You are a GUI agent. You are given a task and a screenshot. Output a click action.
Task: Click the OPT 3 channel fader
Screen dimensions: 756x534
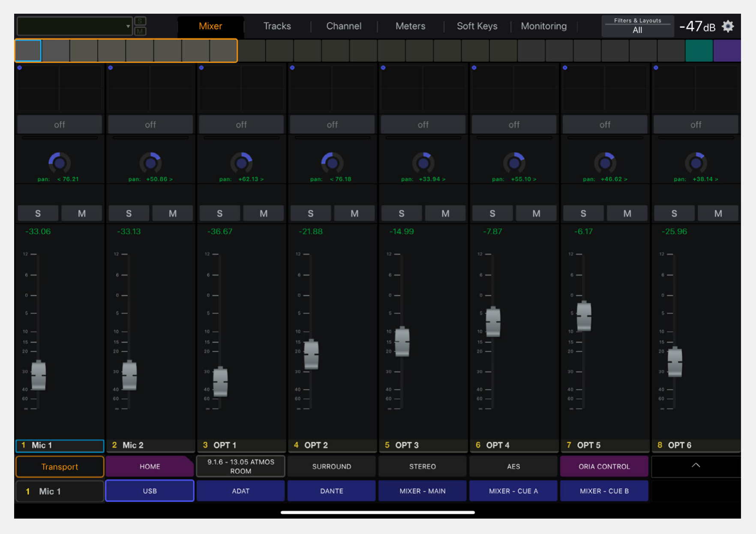pos(402,342)
